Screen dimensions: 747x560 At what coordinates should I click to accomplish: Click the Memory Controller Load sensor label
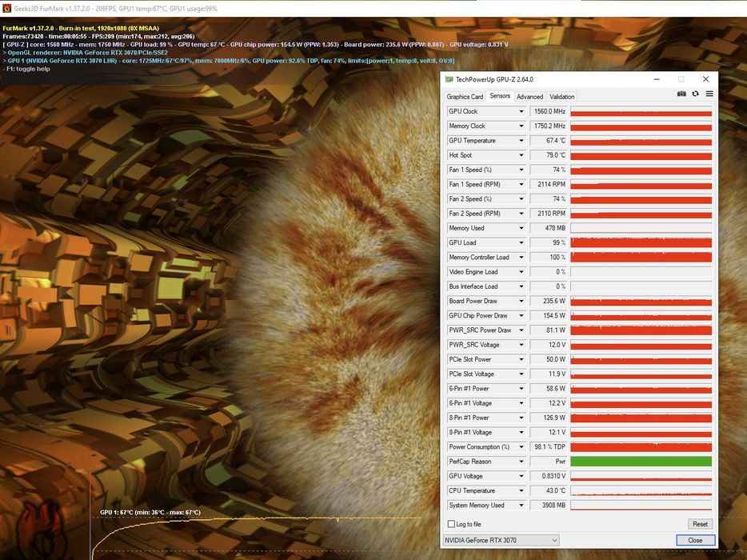479,258
